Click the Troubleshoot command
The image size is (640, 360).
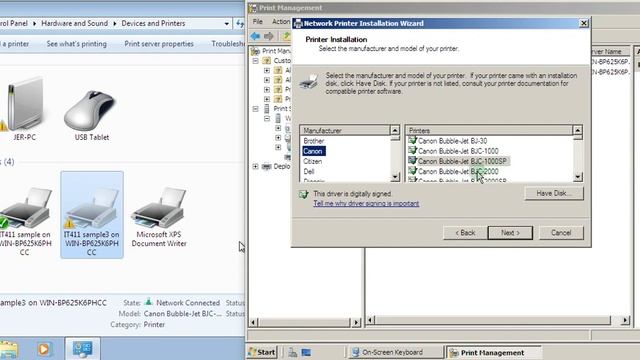[228, 44]
